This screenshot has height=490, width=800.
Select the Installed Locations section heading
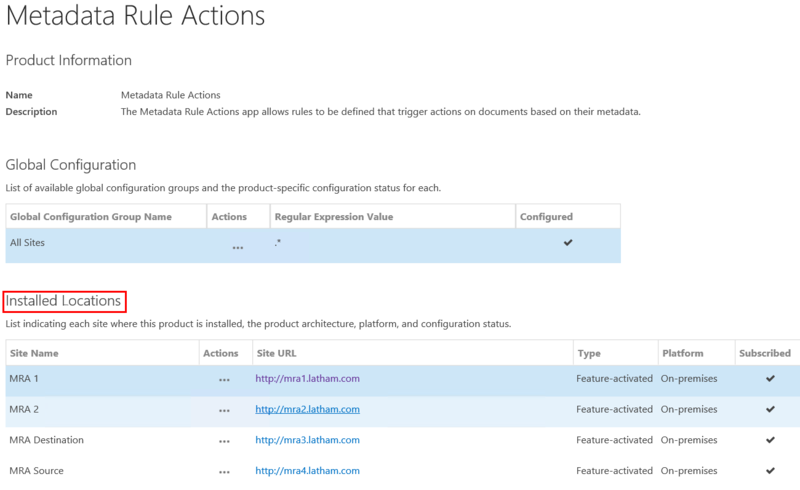63,300
